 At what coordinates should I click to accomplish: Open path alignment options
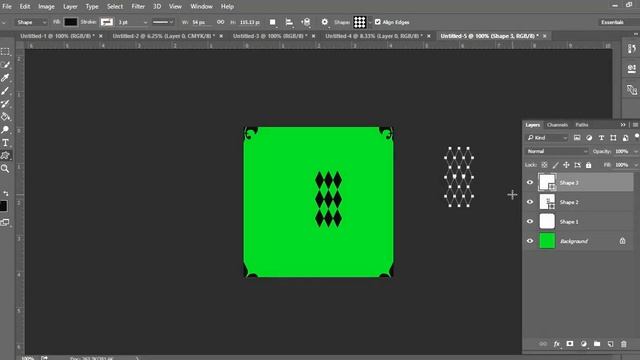289,22
